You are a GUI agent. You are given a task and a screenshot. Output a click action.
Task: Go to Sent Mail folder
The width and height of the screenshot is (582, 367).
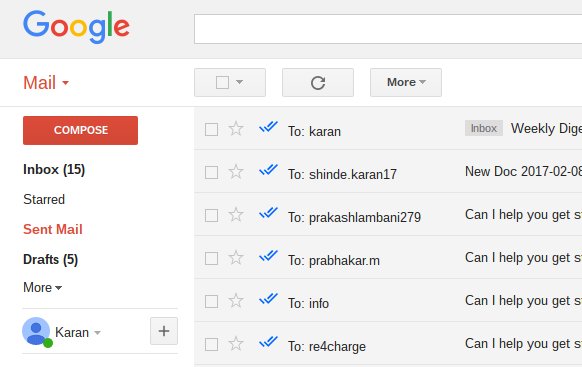pos(53,229)
